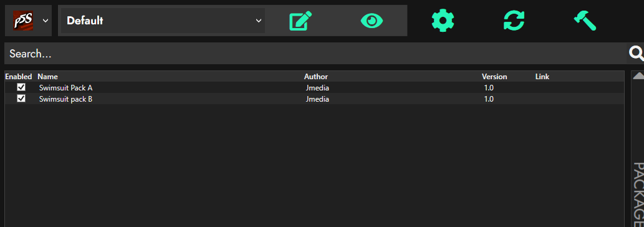Open the Default loadout dropdown
644x227 pixels.
(163, 21)
